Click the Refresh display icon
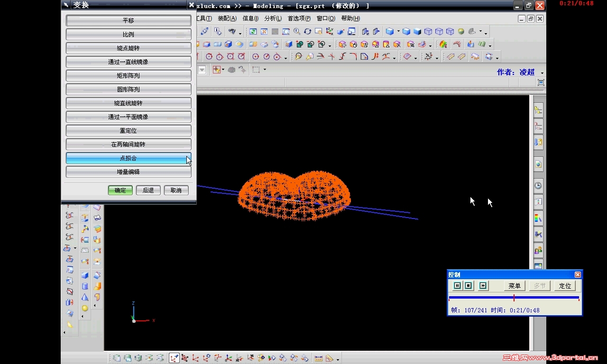Screen dimensions: 607x364 (253, 32)
